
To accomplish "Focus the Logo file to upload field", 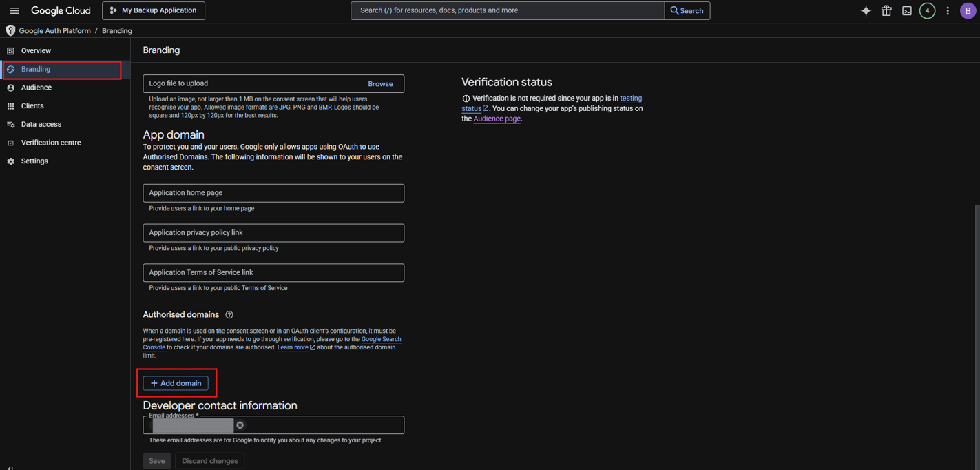I will (x=273, y=83).
